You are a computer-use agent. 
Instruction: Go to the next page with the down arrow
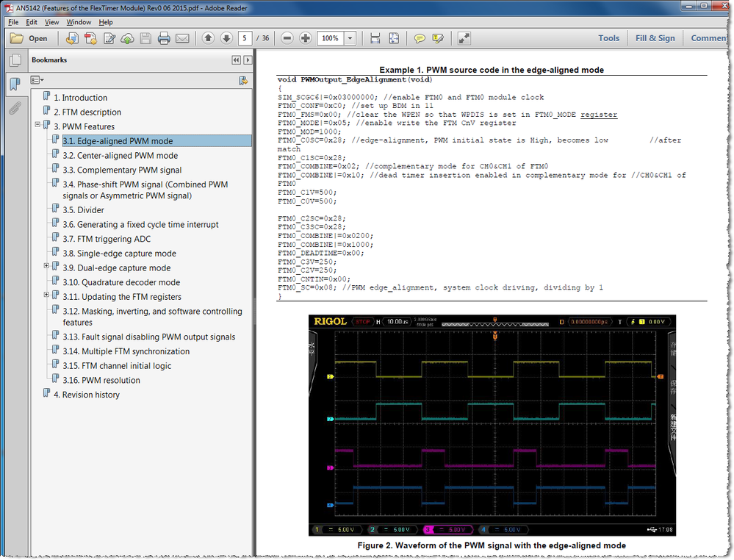tap(226, 38)
